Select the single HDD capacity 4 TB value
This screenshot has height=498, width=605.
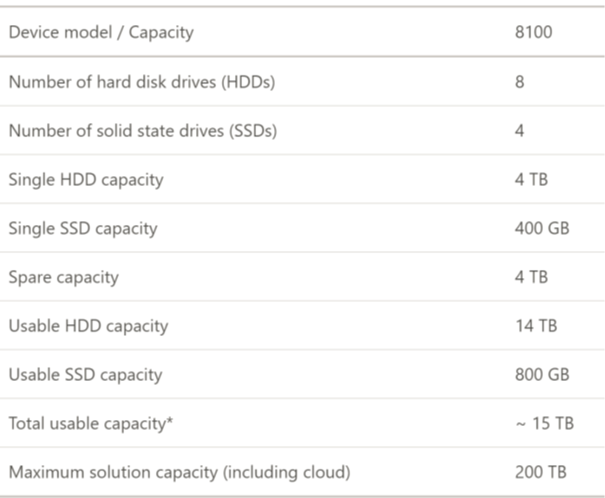click(x=531, y=180)
